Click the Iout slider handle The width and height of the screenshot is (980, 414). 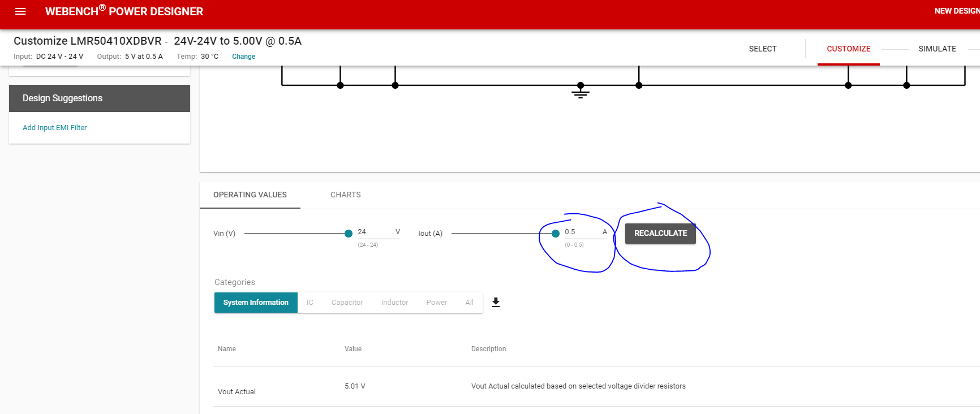coord(556,234)
